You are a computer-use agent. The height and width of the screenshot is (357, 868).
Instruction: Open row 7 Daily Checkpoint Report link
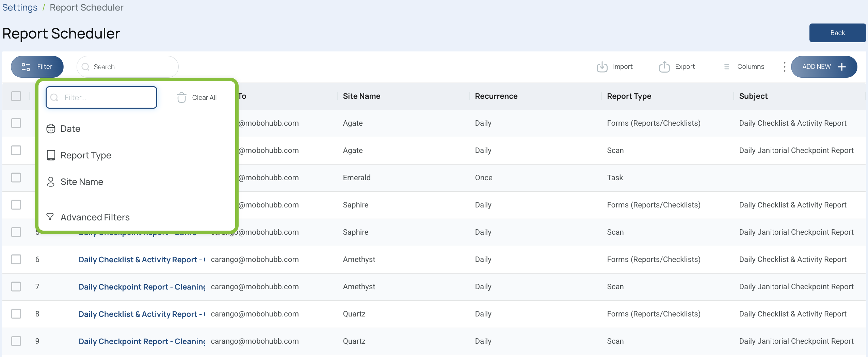(142, 287)
